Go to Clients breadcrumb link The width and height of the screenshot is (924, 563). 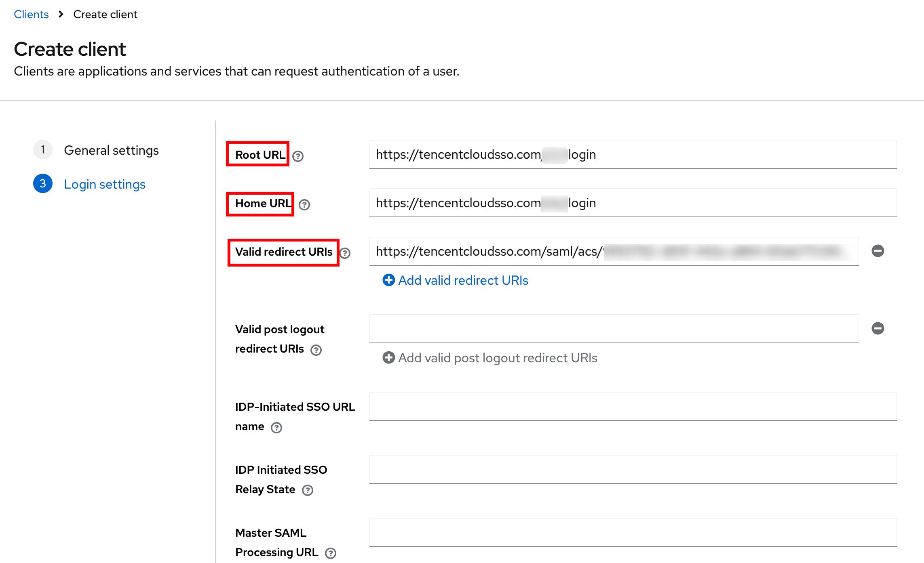pos(31,14)
